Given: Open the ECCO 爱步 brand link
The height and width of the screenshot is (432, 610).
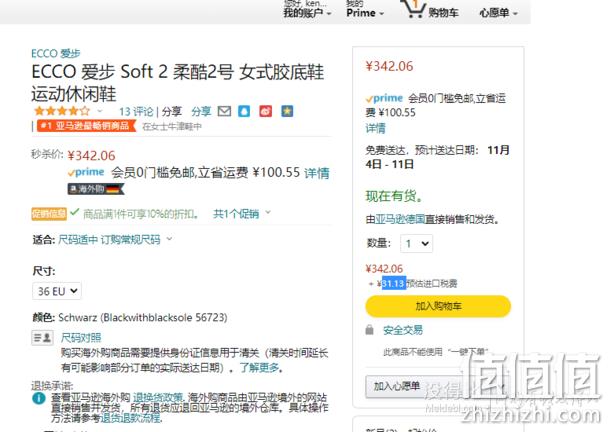Looking at the screenshot, I should pyautogui.click(x=56, y=53).
